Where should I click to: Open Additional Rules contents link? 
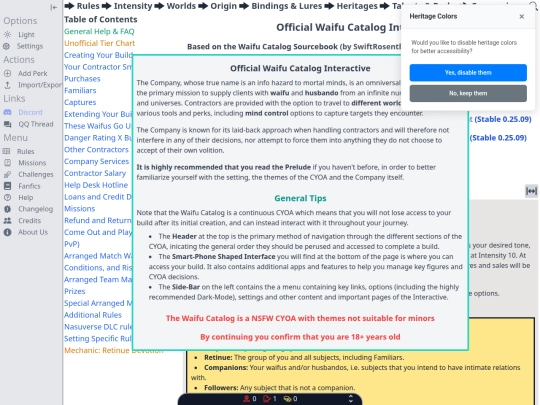point(93,315)
